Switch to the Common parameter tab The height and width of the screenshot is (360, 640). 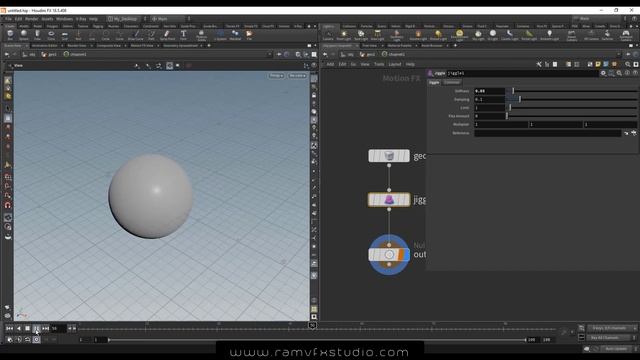coord(452,82)
